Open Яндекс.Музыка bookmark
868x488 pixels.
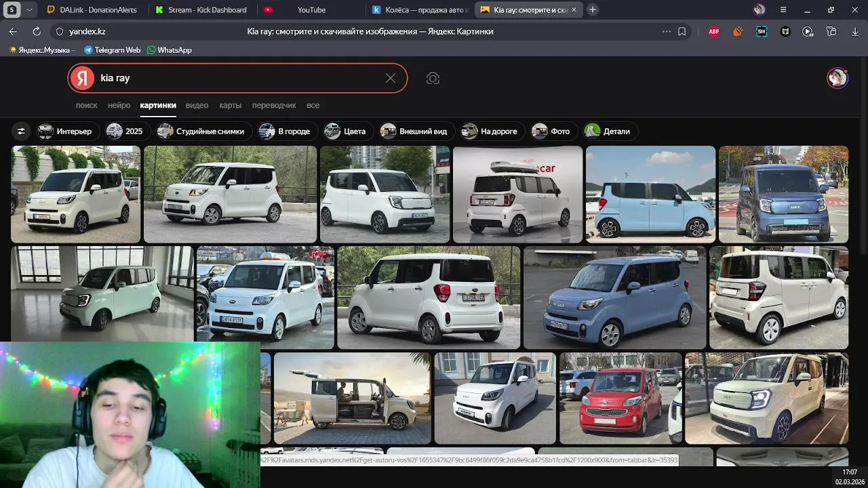click(x=39, y=50)
